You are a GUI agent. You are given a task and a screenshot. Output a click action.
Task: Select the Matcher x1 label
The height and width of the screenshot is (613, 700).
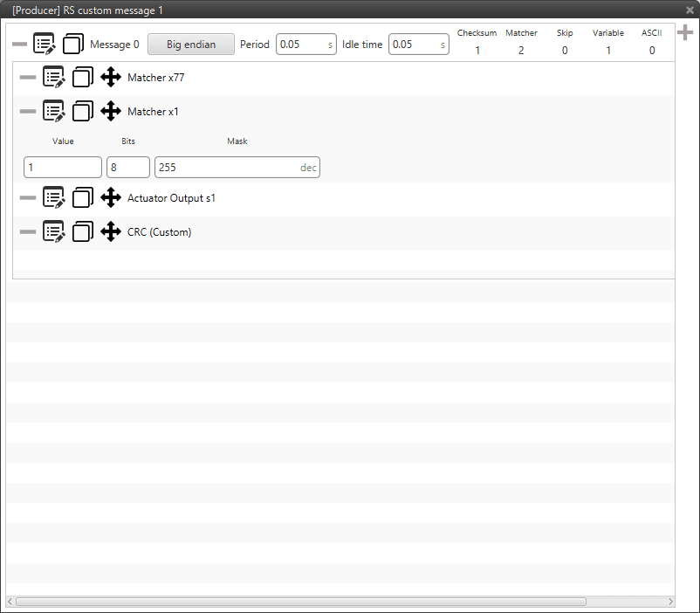tap(153, 112)
